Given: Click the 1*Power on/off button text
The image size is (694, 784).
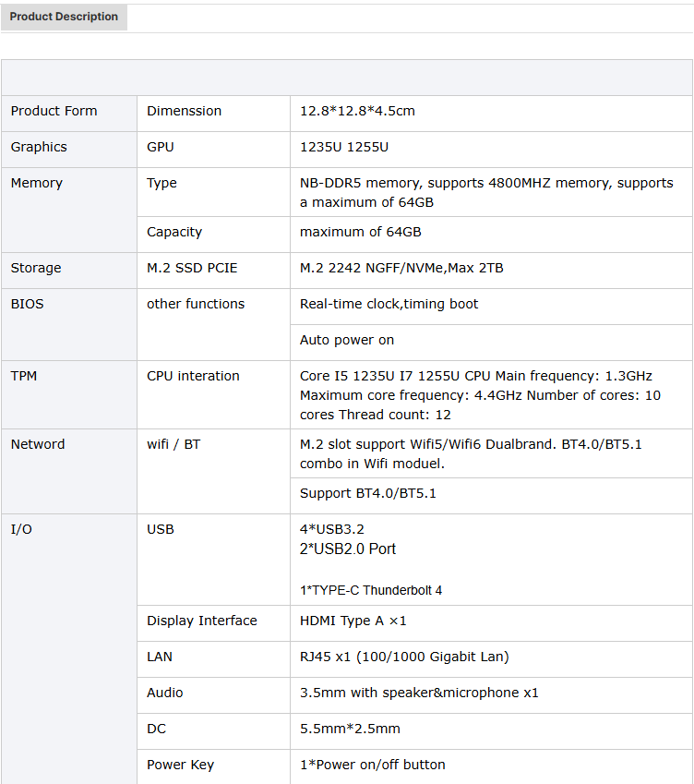Looking at the screenshot, I should click(x=373, y=765).
